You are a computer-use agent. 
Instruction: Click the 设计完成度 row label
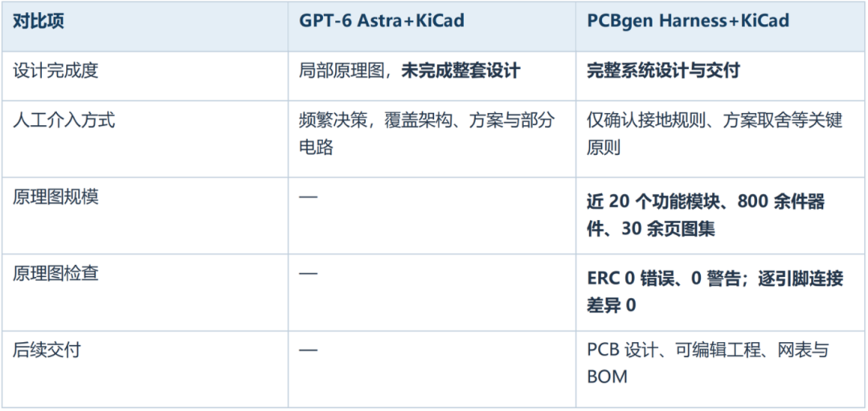coord(55,71)
